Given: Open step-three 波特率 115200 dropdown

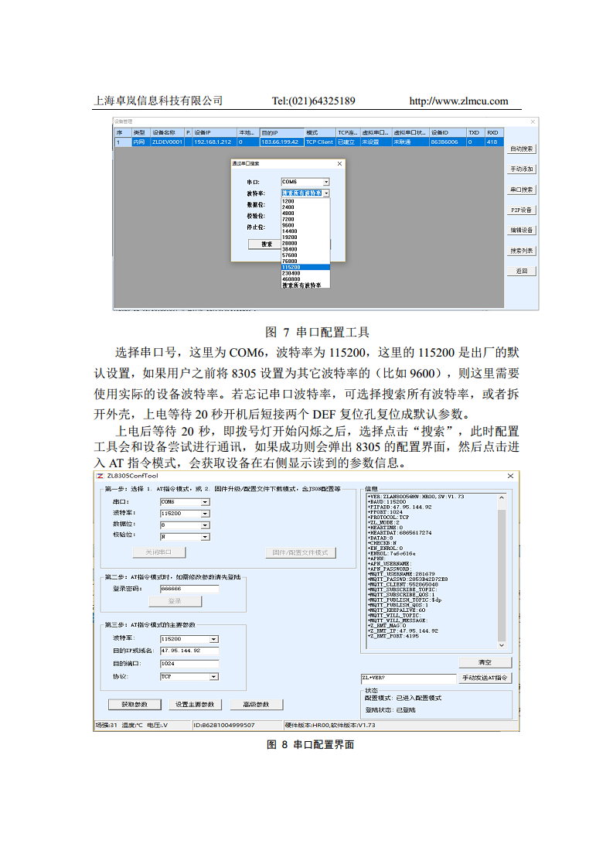Looking at the screenshot, I should coord(214,639).
